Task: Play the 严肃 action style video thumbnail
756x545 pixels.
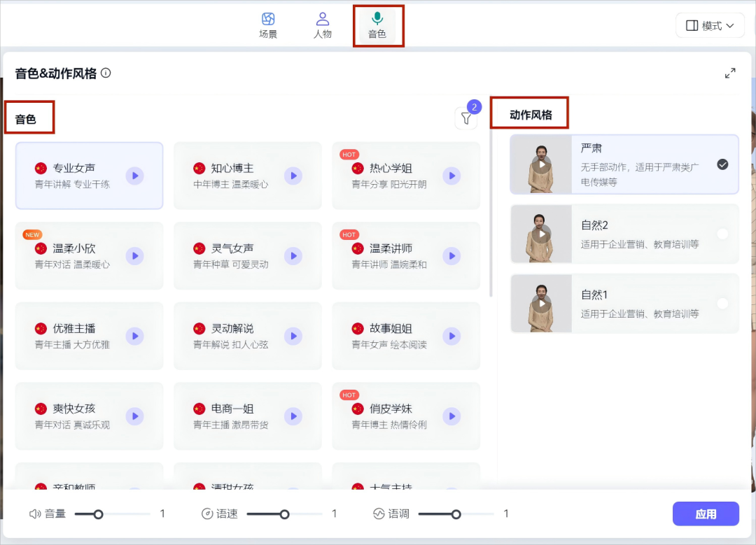Action: click(541, 164)
